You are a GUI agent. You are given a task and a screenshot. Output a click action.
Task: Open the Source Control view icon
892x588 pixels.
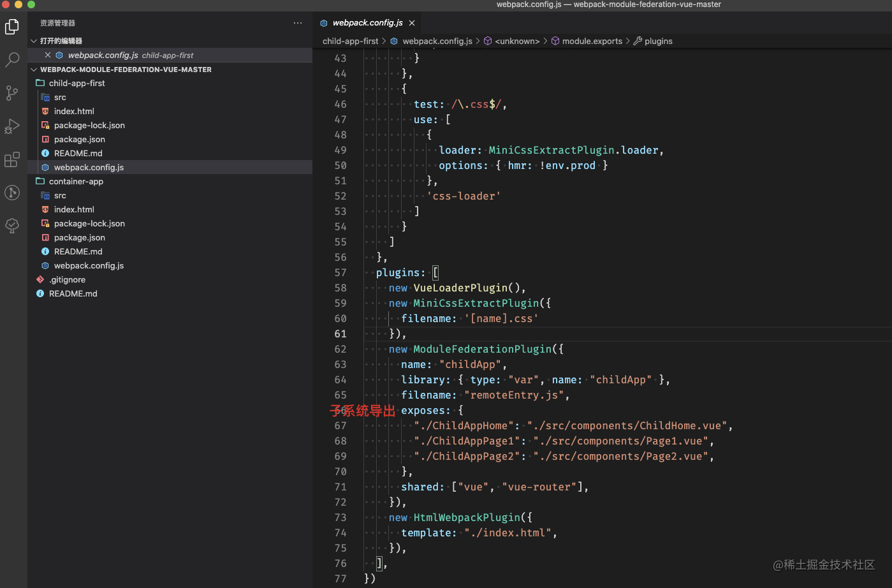[12, 93]
